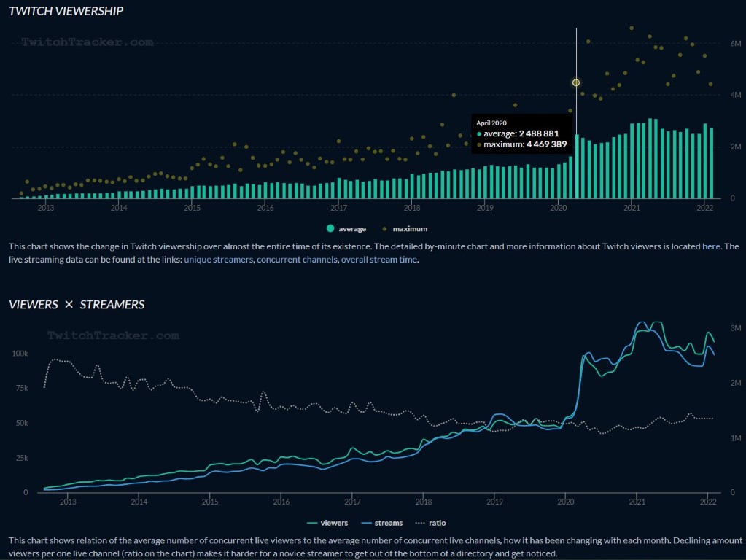The width and height of the screenshot is (746, 560).
Task: Click the '2017' label on the Twitch Viewership axis
Action: 339,208
